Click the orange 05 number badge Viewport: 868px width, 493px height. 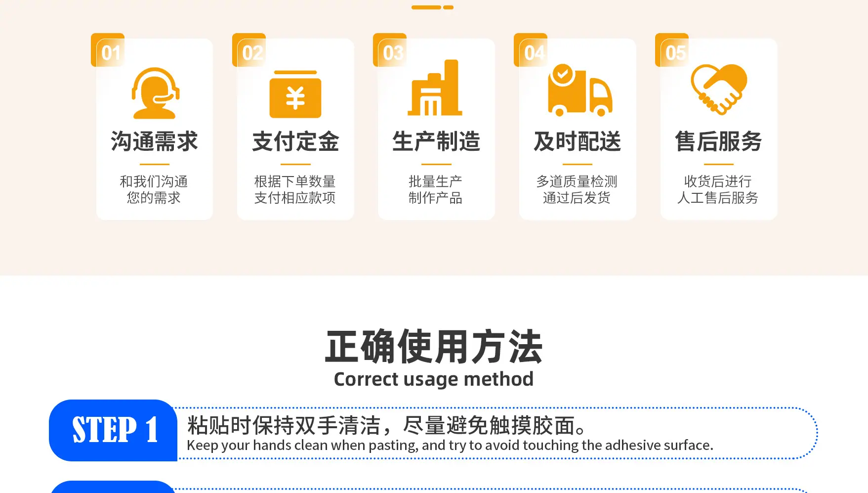[672, 50]
